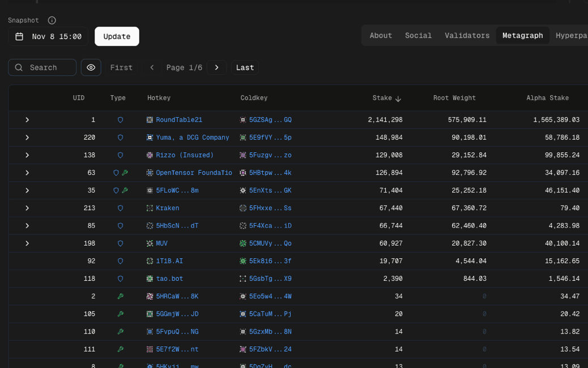
Task: Toggle the eye visibility button
Action: [91, 67]
